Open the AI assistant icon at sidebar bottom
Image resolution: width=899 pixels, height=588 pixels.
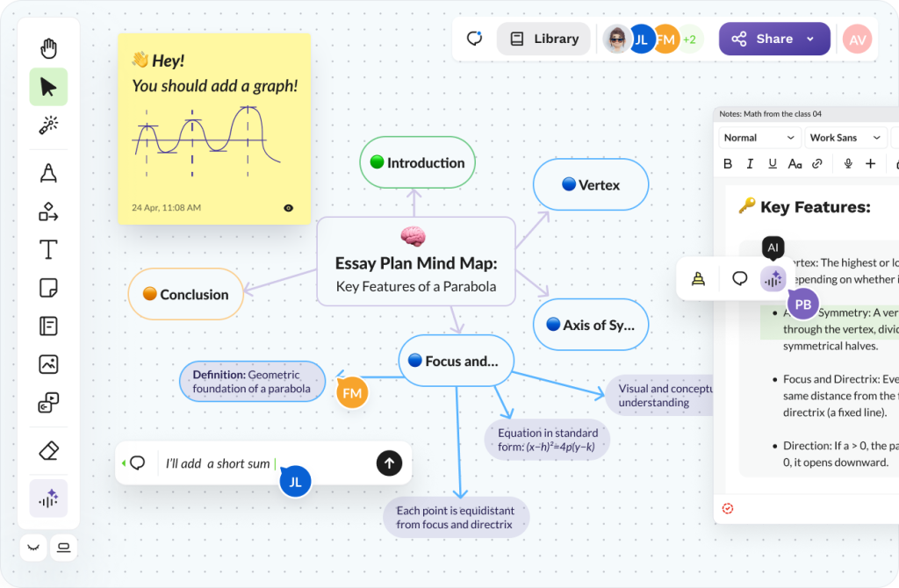coord(48,498)
